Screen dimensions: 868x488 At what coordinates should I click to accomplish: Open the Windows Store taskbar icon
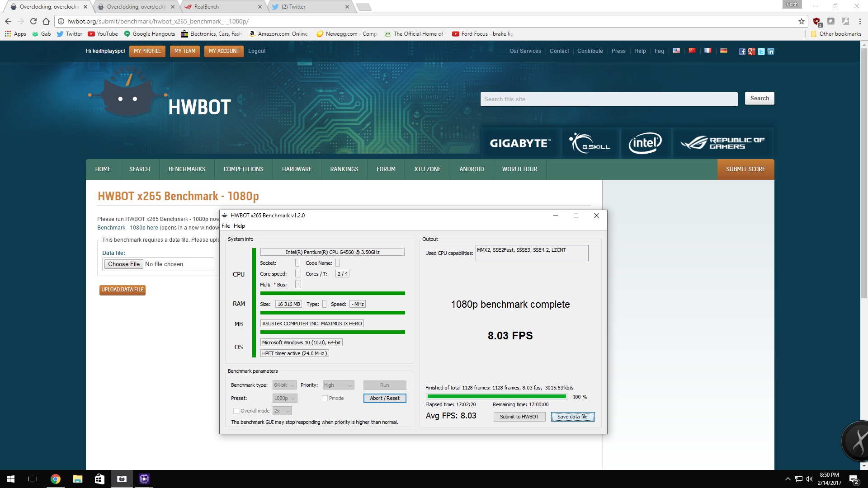[99, 479]
